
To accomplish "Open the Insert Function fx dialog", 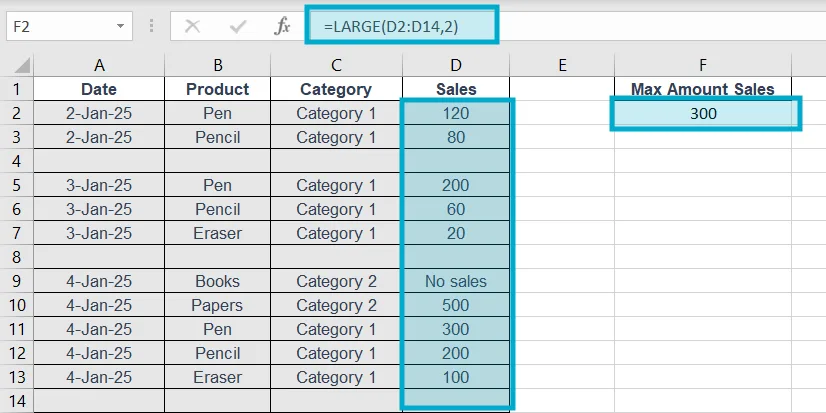I will click(x=284, y=26).
